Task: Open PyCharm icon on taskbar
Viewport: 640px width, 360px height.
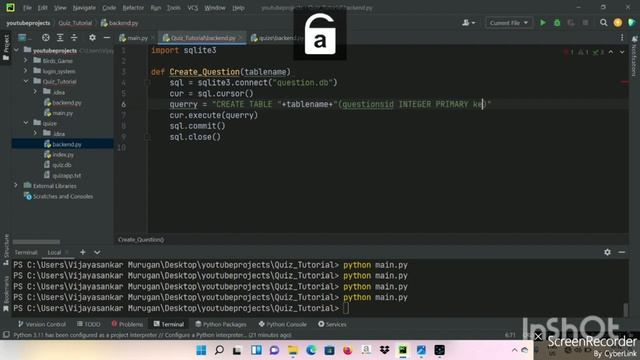Action: [403, 350]
